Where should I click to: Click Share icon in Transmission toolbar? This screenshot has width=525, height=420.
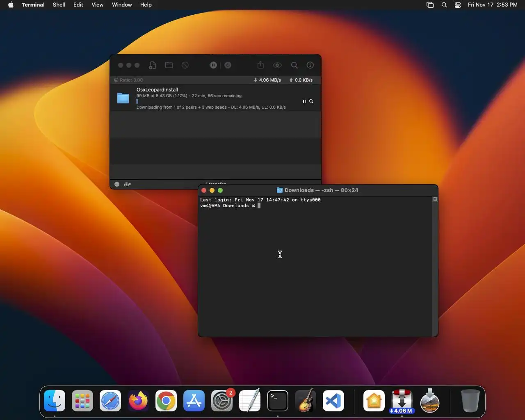pos(261,65)
